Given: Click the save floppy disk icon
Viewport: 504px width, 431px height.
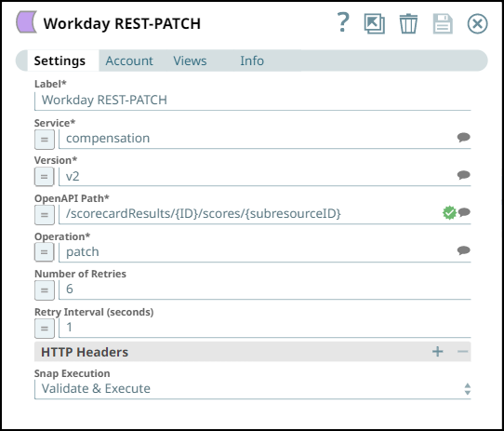Looking at the screenshot, I should (x=443, y=23).
